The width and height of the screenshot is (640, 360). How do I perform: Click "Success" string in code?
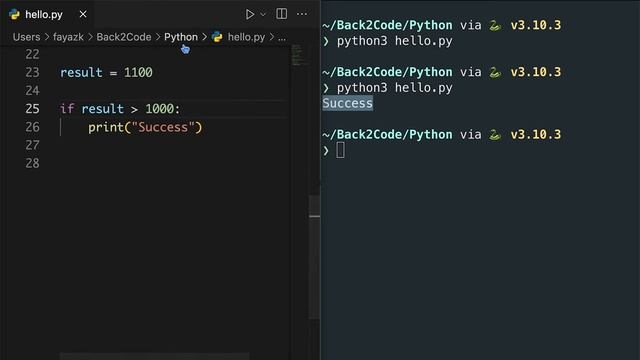click(x=163, y=127)
